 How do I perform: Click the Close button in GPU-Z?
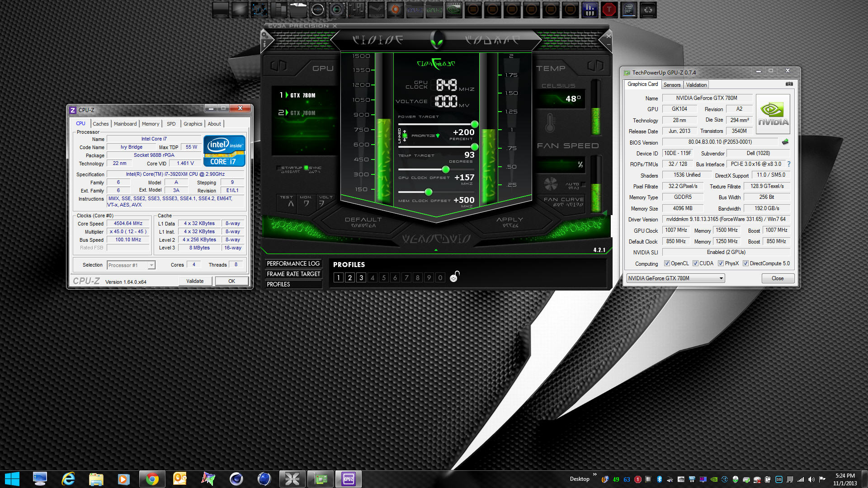point(778,278)
